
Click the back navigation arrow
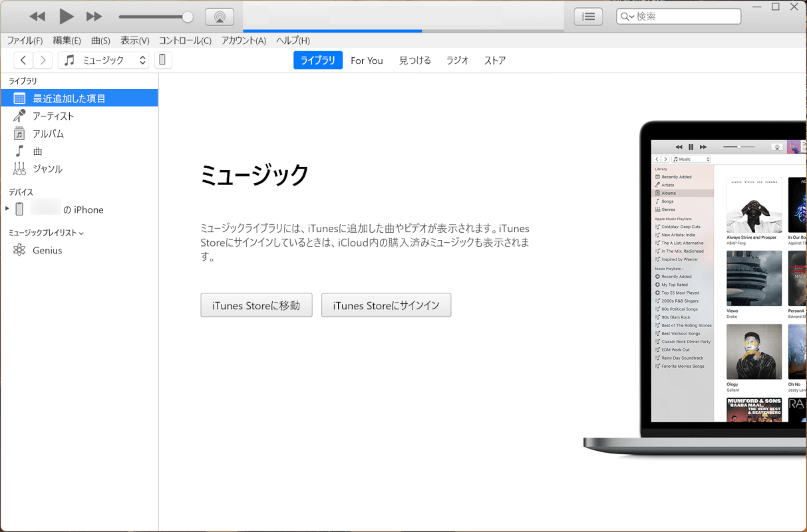23,59
